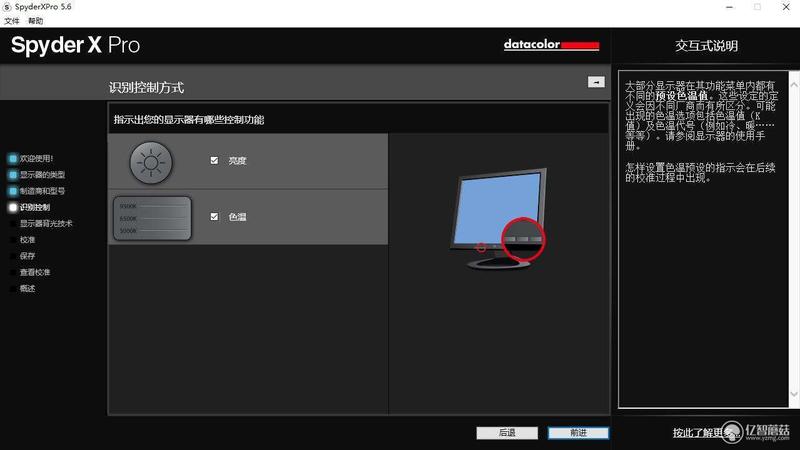Click the brightness sun dial icon

click(x=151, y=163)
